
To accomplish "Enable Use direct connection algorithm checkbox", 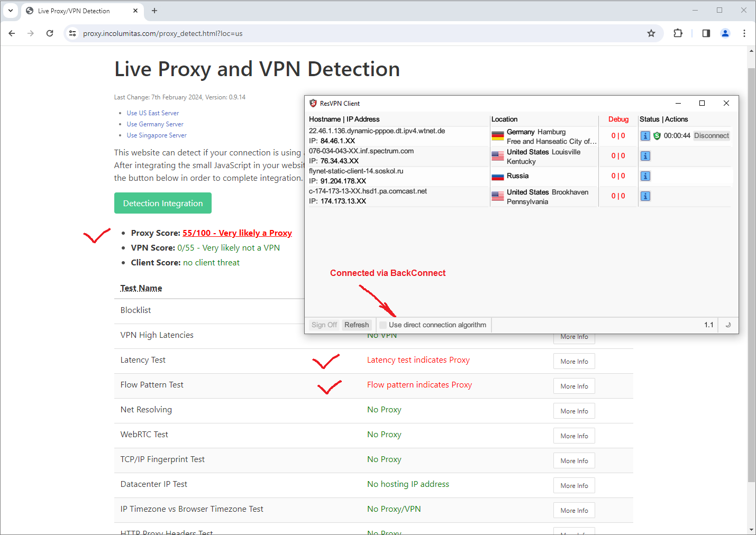I will (383, 325).
